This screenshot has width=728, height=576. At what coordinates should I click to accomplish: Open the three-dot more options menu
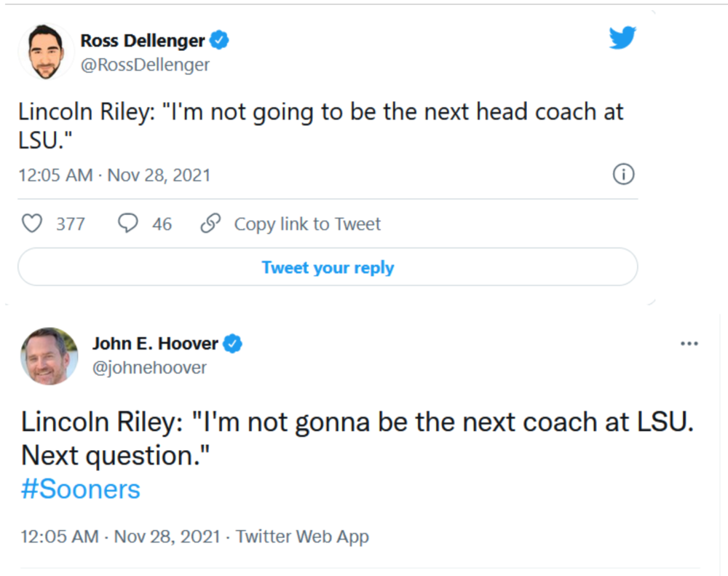click(689, 344)
